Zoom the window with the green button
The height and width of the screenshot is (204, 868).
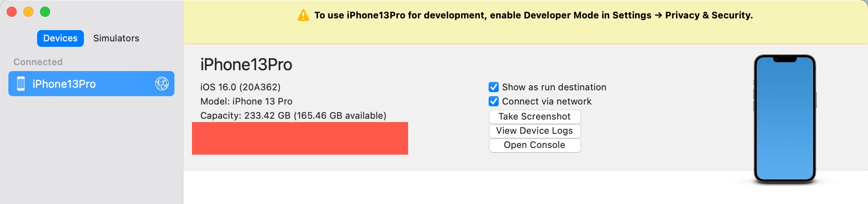pos(45,12)
